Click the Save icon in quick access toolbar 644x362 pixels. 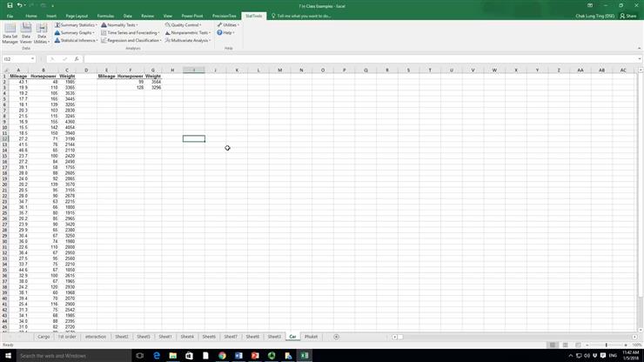[10, 6]
